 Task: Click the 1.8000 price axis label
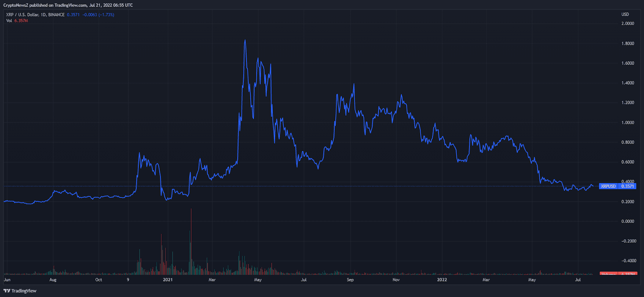click(x=628, y=44)
